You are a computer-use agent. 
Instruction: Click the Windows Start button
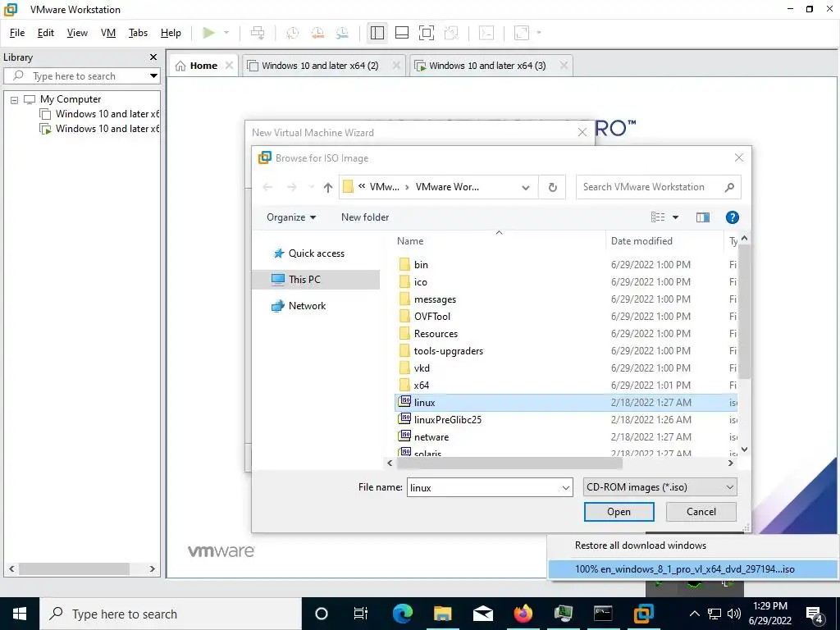click(20, 614)
